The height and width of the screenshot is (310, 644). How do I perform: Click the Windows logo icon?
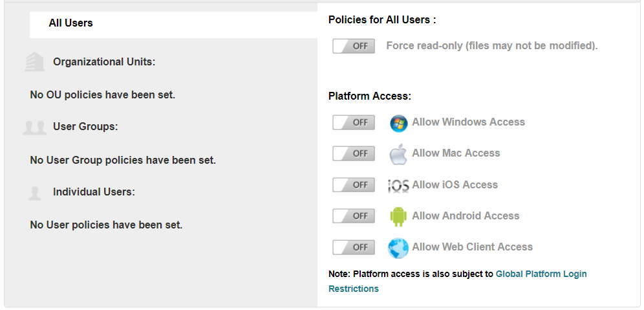tap(399, 123)
